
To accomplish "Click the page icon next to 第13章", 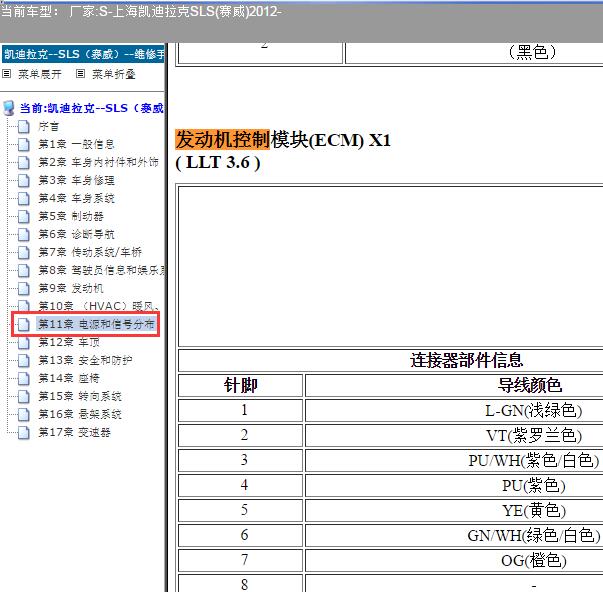I will click(24, 361).
